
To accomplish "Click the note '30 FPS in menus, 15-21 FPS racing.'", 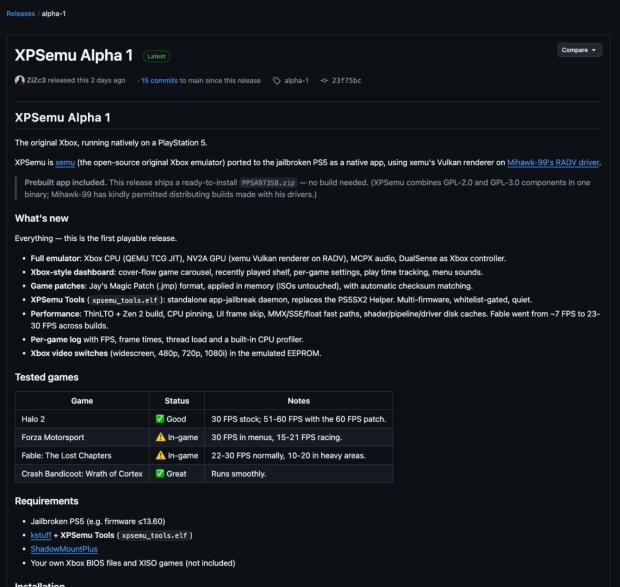I will coord(276,437).
